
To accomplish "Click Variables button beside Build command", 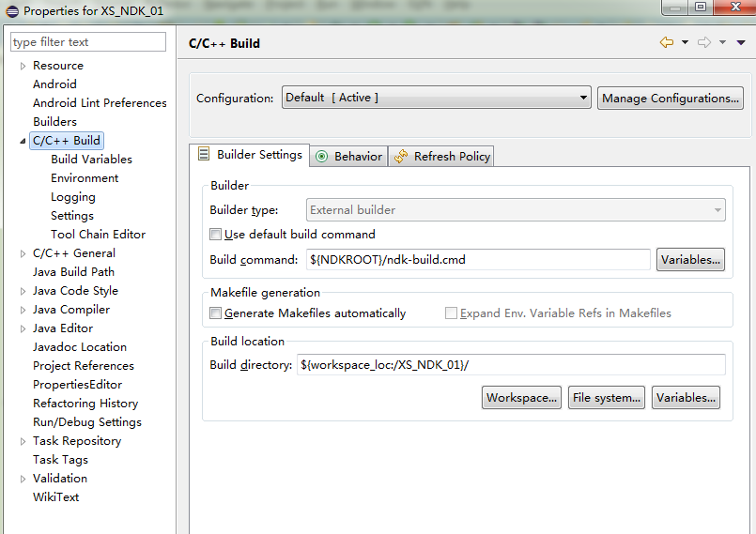I will tap(690, 259).
